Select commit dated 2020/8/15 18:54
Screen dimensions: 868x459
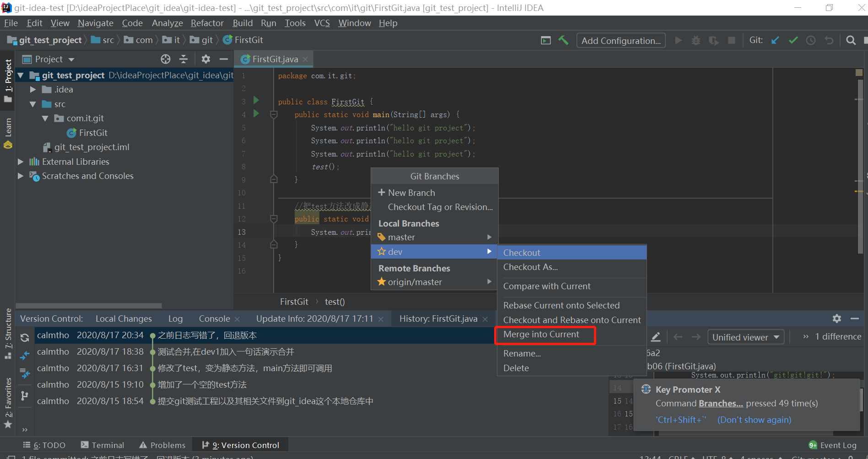click(264, 401)
